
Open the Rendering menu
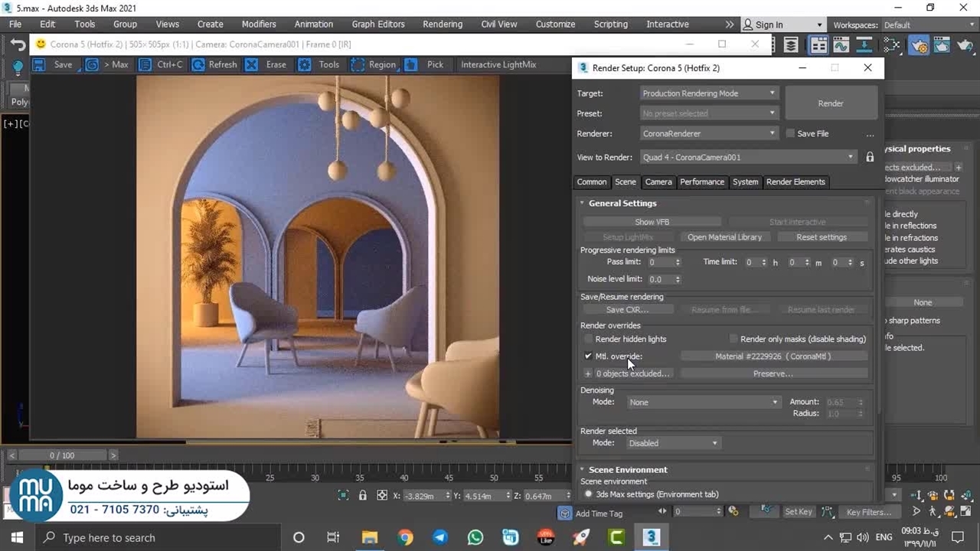[442, 24]
